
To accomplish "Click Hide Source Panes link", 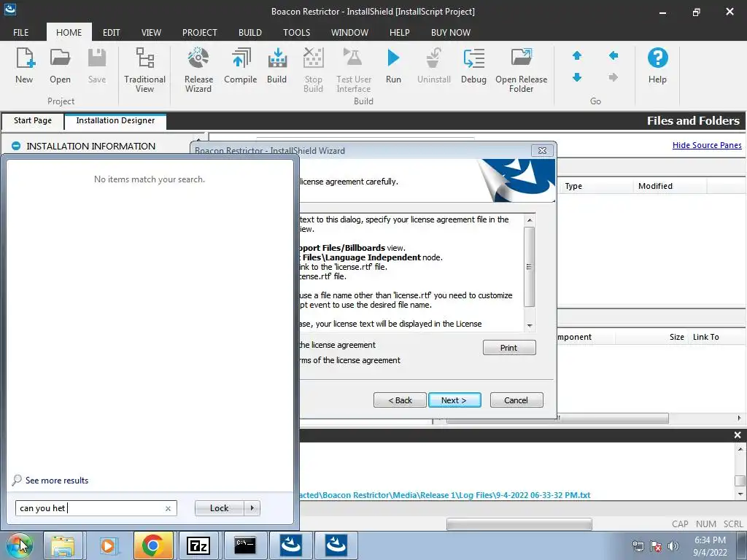I will point(706,145).
